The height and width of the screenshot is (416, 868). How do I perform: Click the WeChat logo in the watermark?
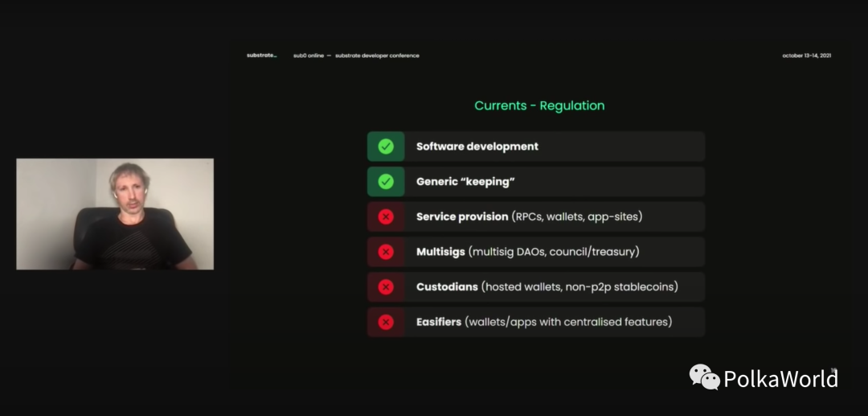click(x=704, y=377)
